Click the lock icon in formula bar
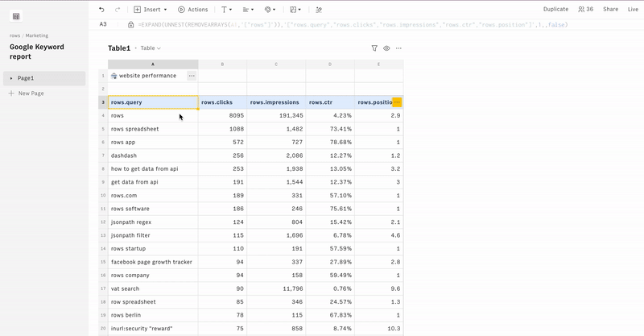 point(130,25)
